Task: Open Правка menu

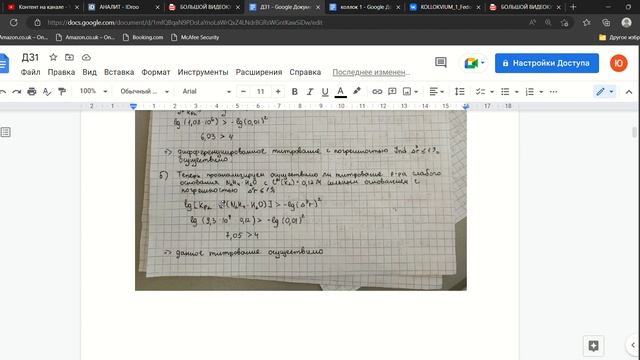Action: tap(61, 72)
